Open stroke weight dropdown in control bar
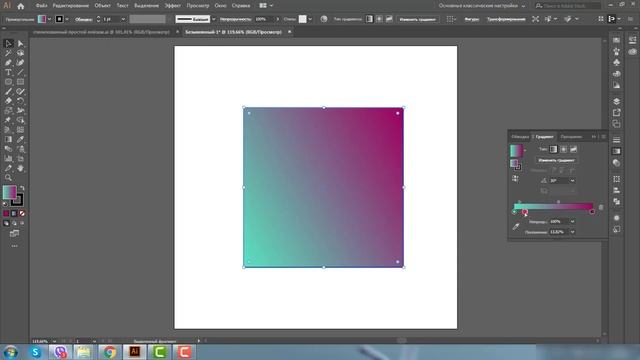640x360 pixels. coord(123,19)
